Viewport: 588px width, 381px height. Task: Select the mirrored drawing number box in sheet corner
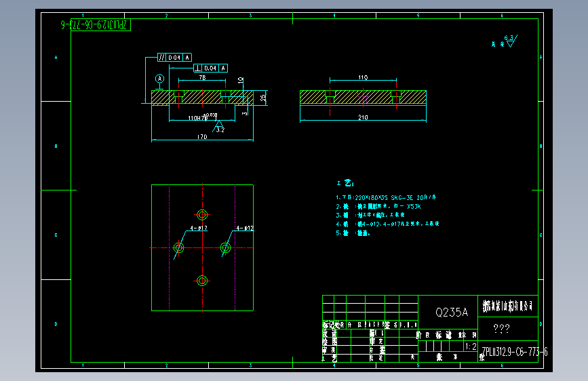click(x=100, y=25)
